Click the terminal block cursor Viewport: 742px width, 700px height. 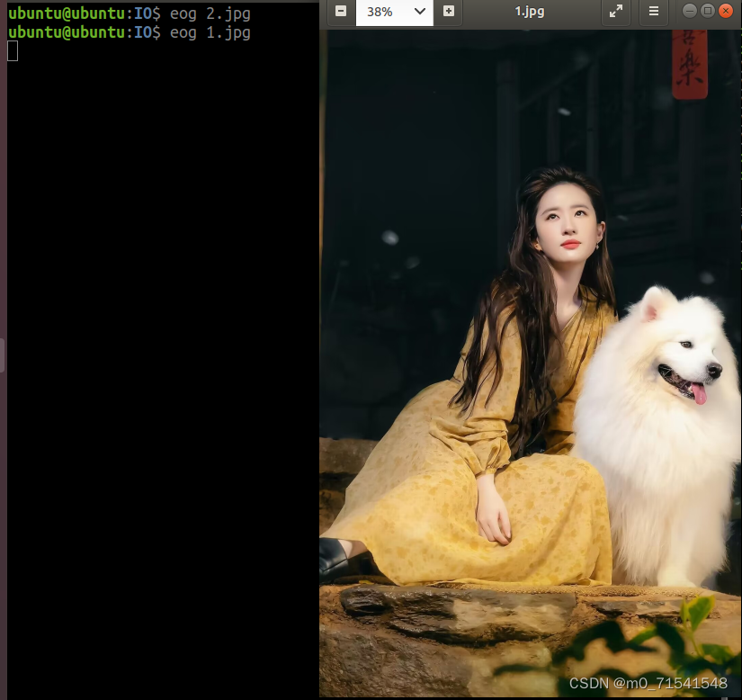[x=11, y=51]
